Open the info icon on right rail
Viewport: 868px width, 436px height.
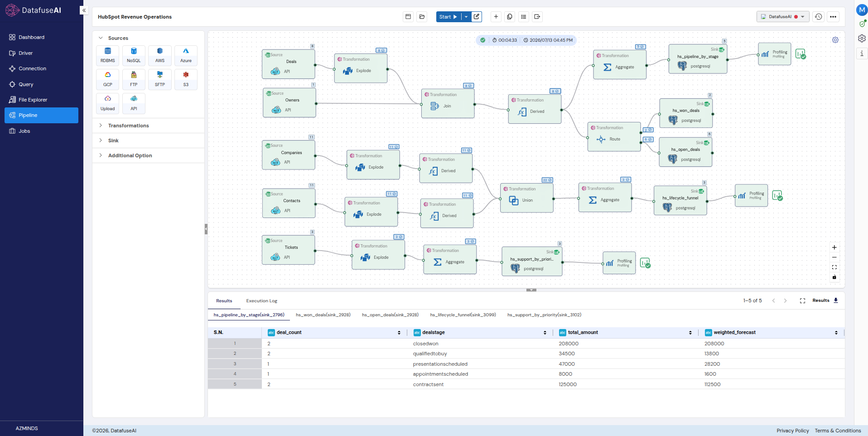pyautogui.click(x=862, y=53)
